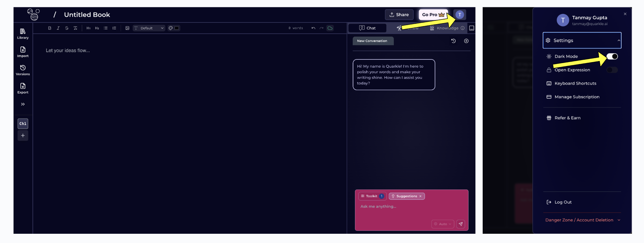Click Log Out
Image resolution: width=644 pixels, height=243 pixels.
coord(559,202)
